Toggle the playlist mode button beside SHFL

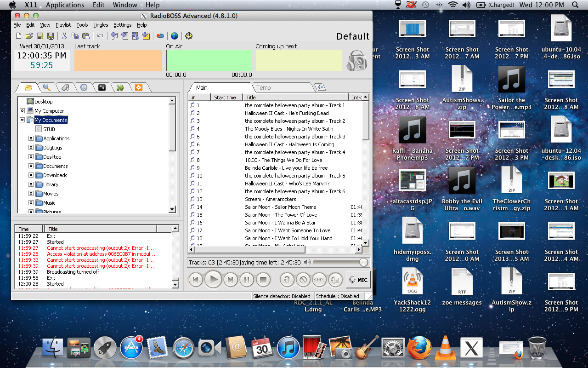pos(335,279)
